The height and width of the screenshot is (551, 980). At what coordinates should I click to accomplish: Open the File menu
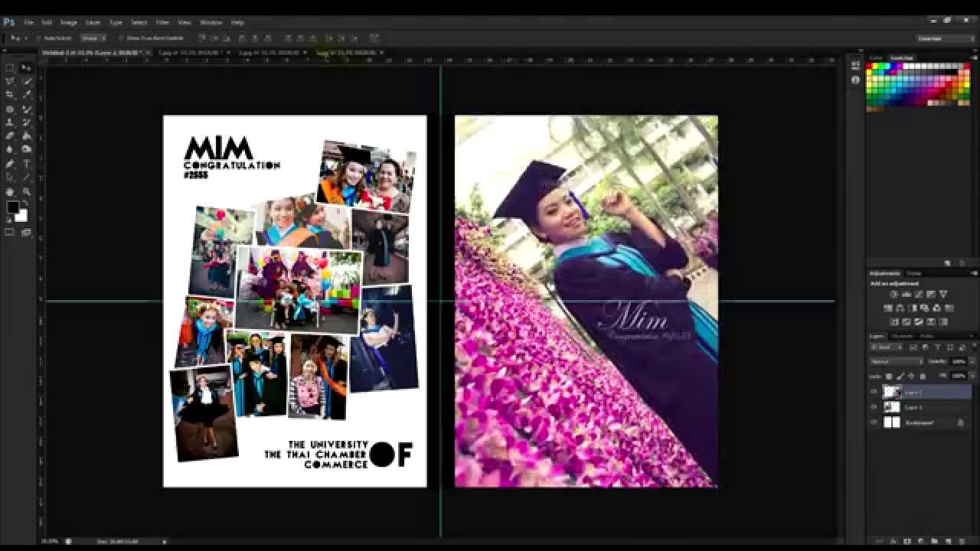click(x=28, y=22)
